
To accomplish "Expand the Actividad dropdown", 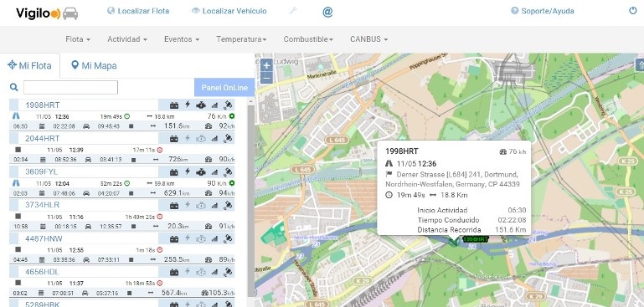I will point(127,39).
